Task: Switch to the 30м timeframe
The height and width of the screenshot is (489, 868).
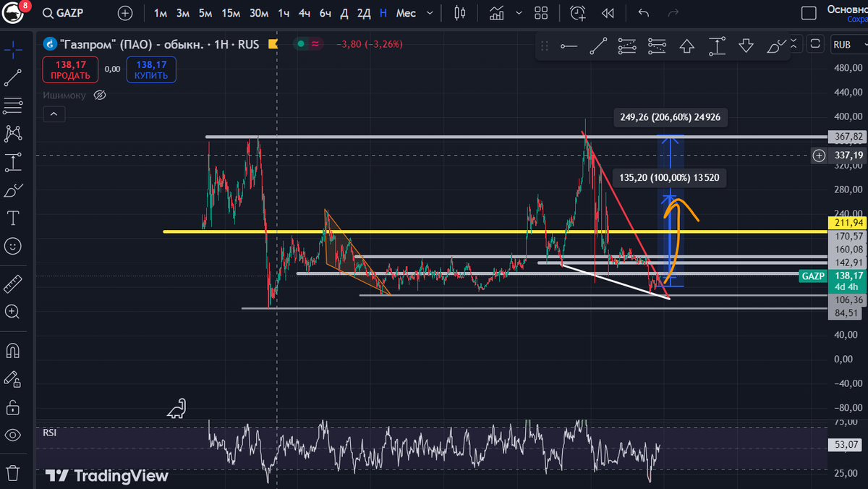Action: [x=258, y=13]
